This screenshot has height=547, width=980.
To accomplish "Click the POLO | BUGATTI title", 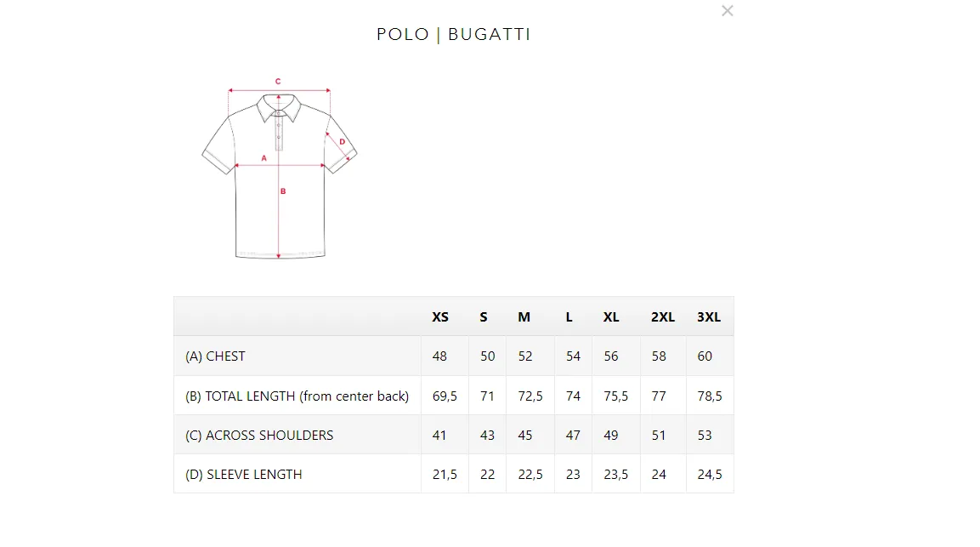I will click(x=453, y=34).
